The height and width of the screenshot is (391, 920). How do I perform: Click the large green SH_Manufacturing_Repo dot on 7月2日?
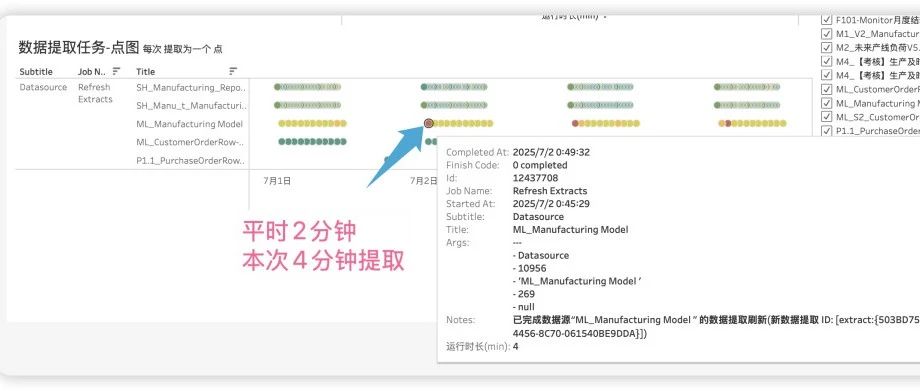point(424,87)
